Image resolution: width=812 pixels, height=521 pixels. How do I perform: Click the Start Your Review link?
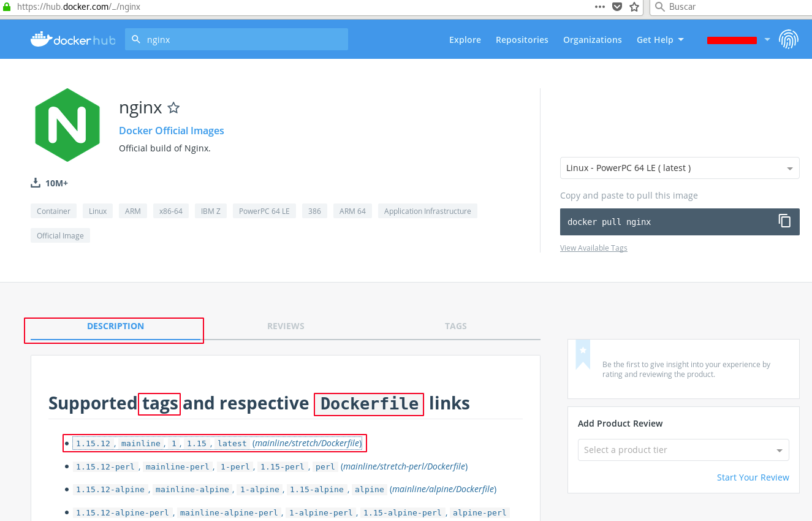click(x=753, y=477)
